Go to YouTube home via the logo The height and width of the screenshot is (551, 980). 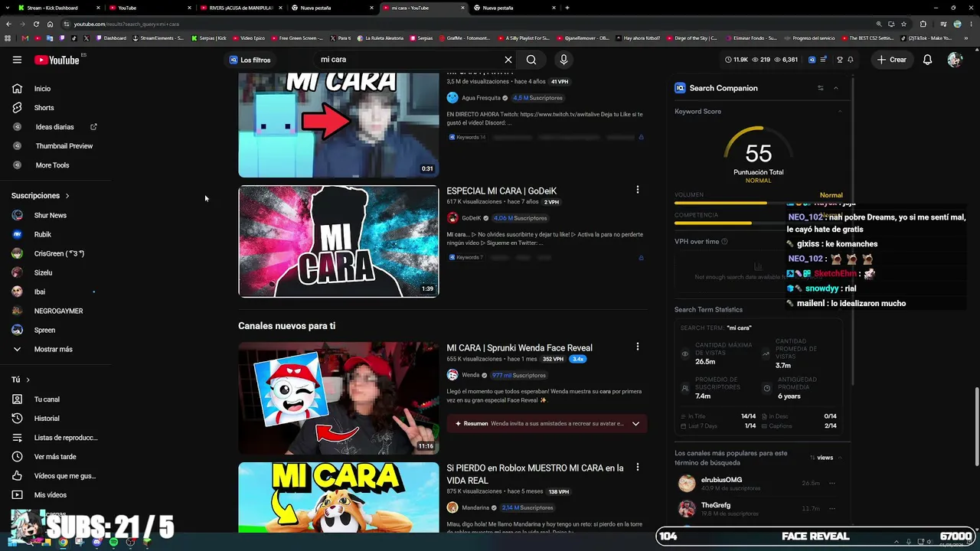pyautogui.click(x=58, y=60)
